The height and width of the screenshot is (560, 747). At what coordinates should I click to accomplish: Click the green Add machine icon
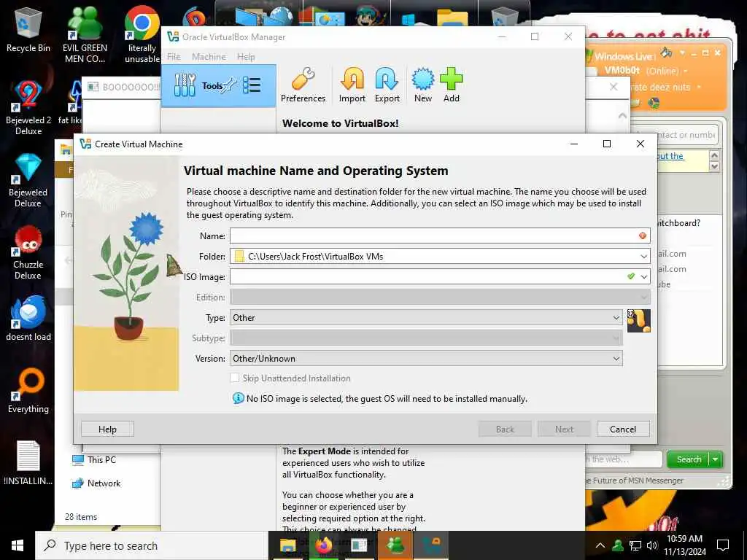tap(451, 85)
